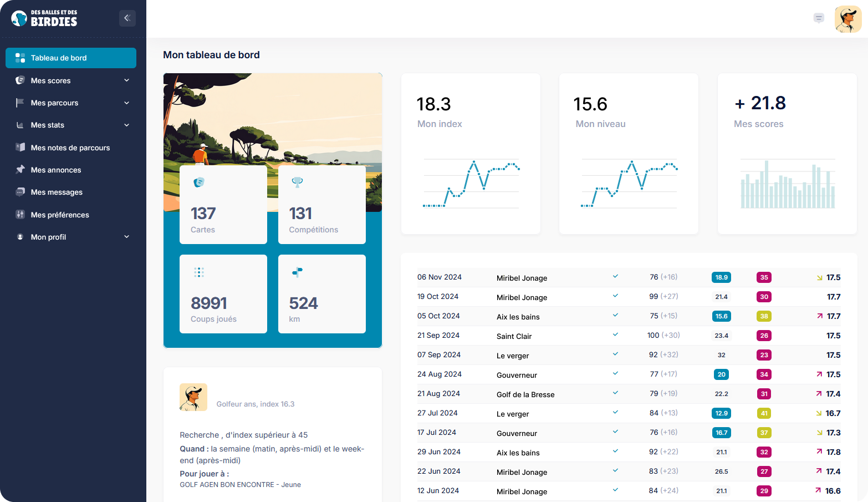Click the flag icon next to Mes parcours

[x=20, y=103]
